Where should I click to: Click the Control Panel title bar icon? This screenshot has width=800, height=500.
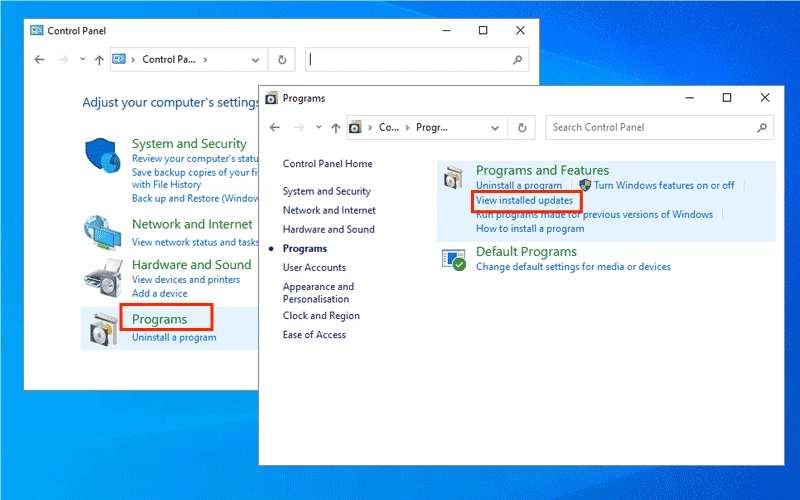(37, 31)
